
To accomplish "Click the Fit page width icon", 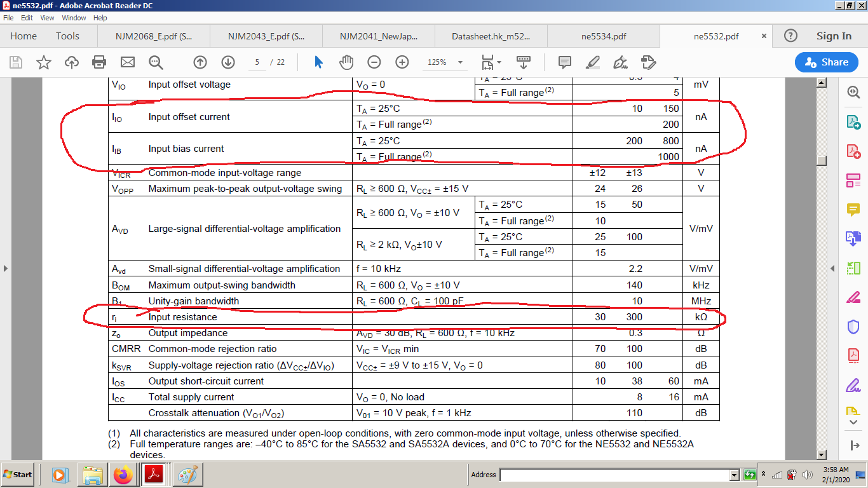I will point(487,62).
